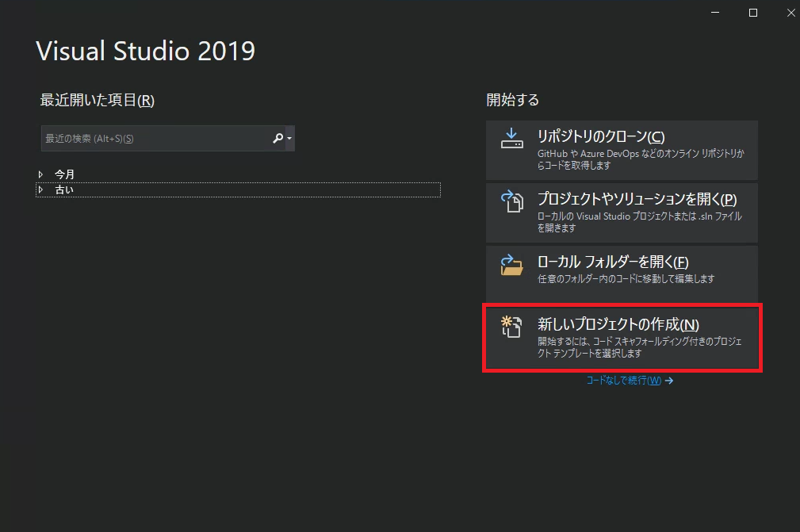Close the Visual Studio start window
Screen dimensions: 800x532
click(x=790, y=13)
